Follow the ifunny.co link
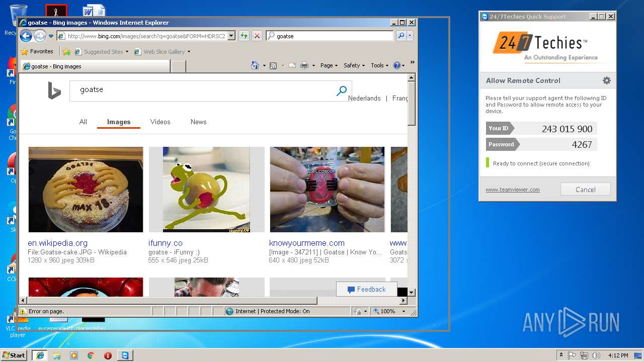This screenshot has height=362, width=644. 165,243
